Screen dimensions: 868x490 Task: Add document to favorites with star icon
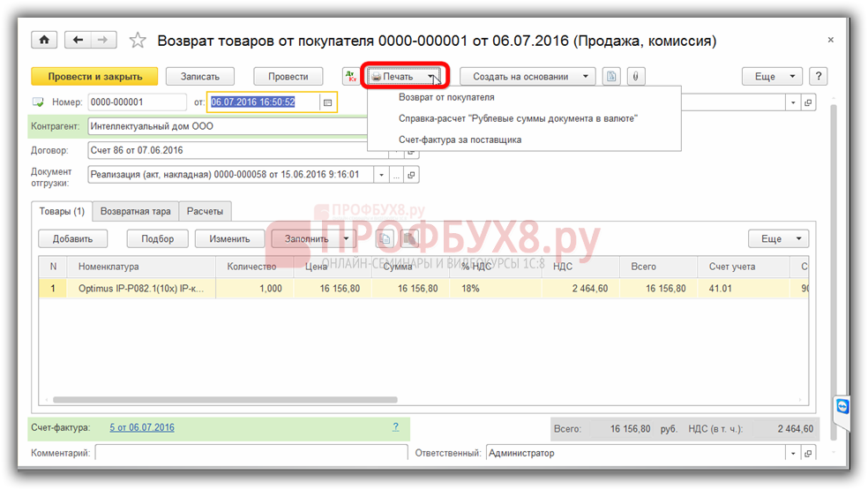(x=138, y=41)
